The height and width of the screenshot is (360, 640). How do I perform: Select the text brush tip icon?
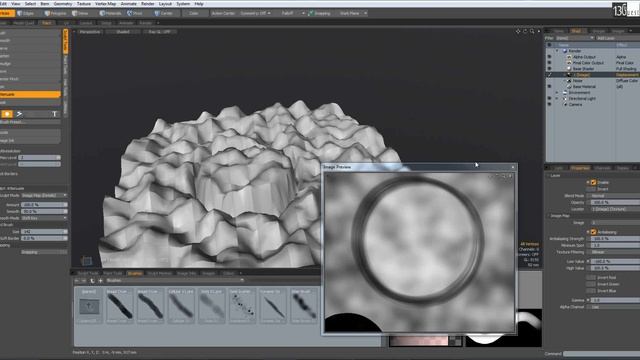[x=54, y=114]
